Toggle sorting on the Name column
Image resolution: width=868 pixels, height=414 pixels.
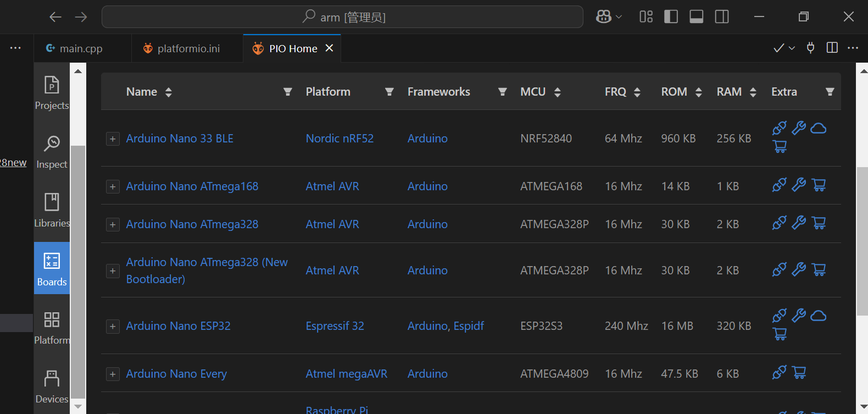click(169, 92)
